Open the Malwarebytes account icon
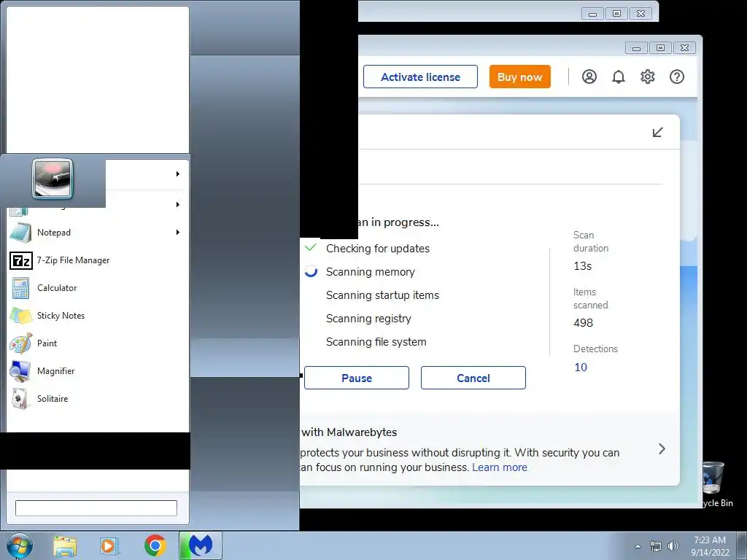The image size is (747, 560). click(589, 77)
